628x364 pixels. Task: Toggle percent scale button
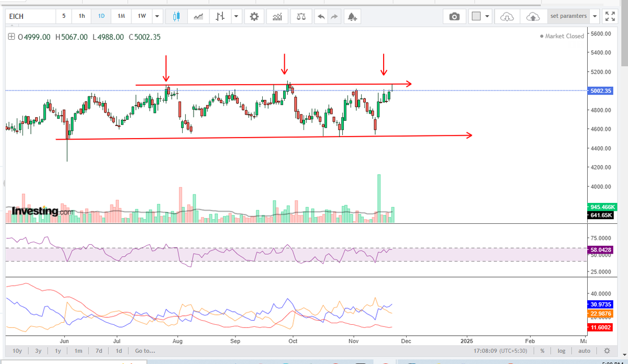click(x=542, y=350)
